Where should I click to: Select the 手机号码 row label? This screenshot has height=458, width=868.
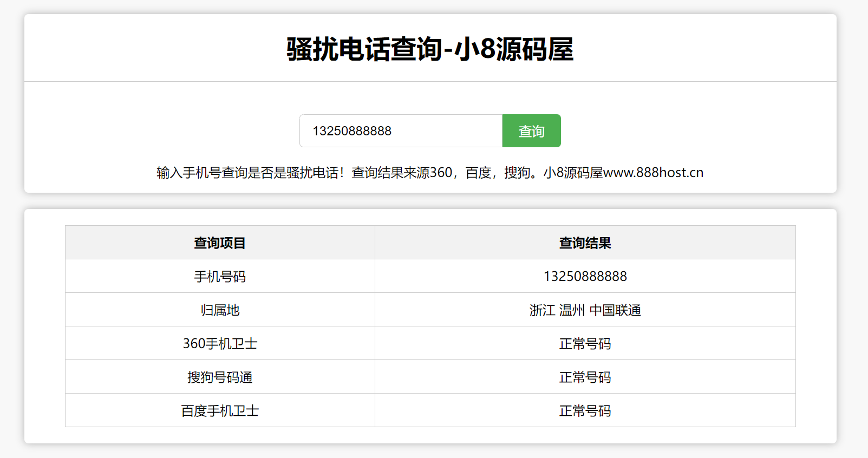click(x=220, y=276)
